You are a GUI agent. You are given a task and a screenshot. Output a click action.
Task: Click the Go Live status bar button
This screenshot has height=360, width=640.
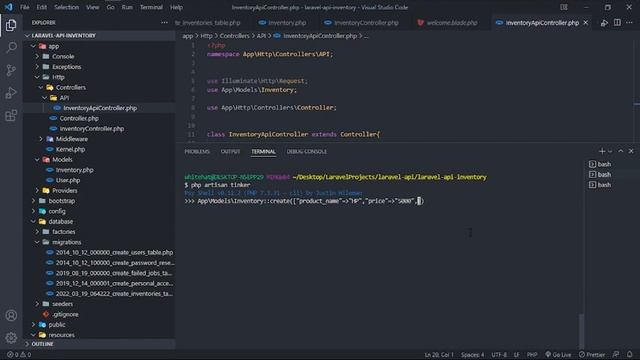coord(558,355)
